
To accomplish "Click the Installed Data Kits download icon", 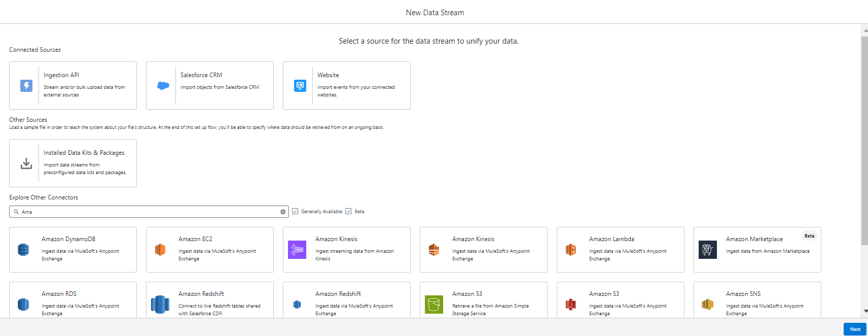I will (x=26, y=163).
